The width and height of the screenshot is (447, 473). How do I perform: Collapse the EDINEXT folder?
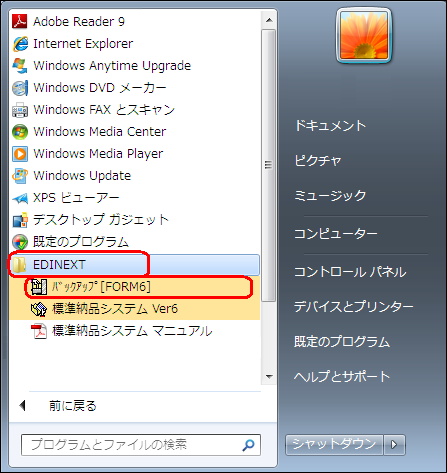[x=135, y=265]
